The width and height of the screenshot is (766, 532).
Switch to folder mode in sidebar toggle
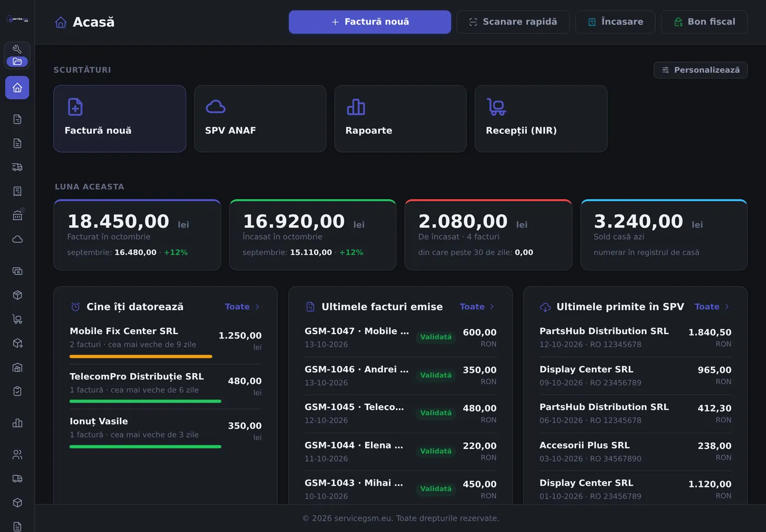click(x=17, y=61)
